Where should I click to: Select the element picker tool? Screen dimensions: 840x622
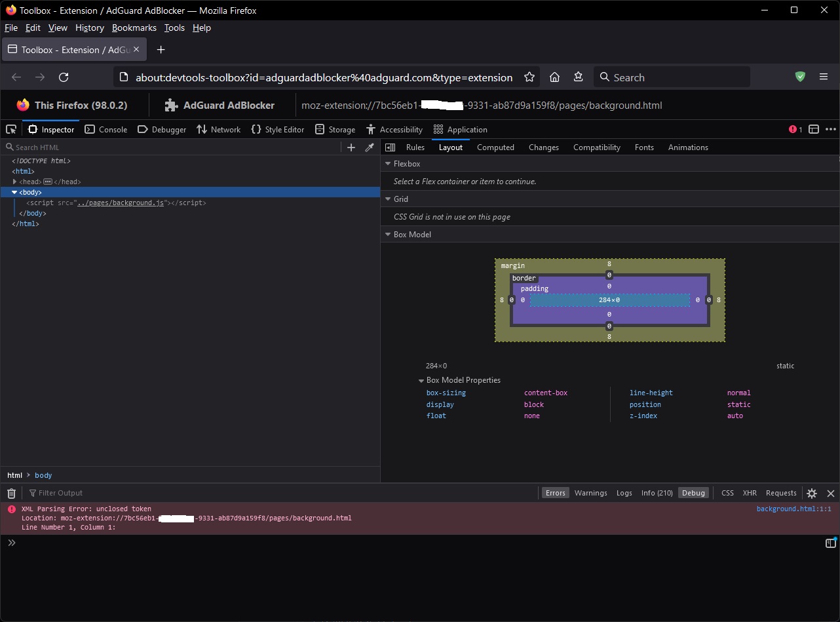point(10,129)
